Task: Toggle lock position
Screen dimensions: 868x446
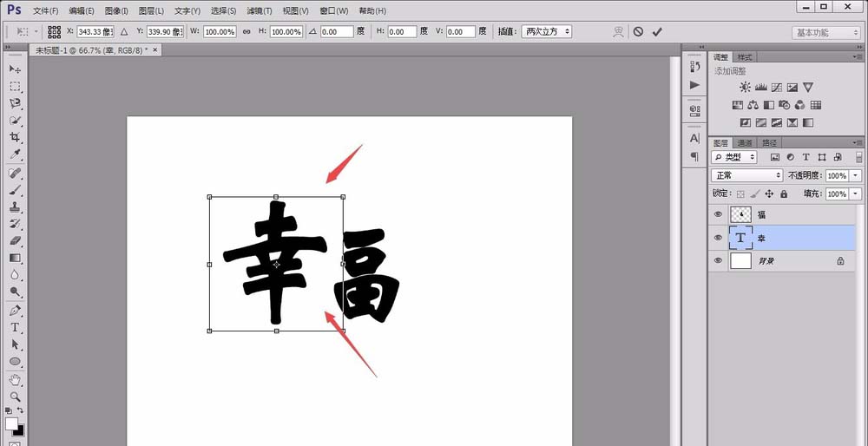Action: [769, 194]
